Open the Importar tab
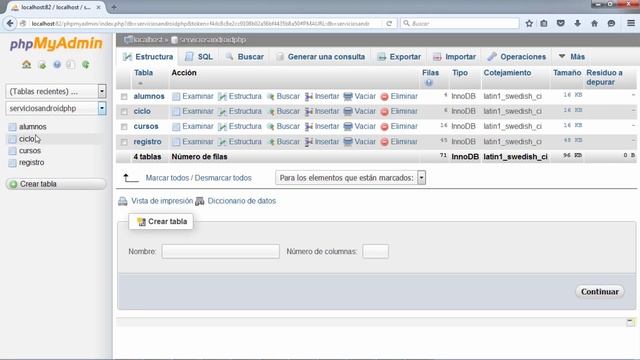The height and width of the screenshot is (360, 640). (454, 57)
